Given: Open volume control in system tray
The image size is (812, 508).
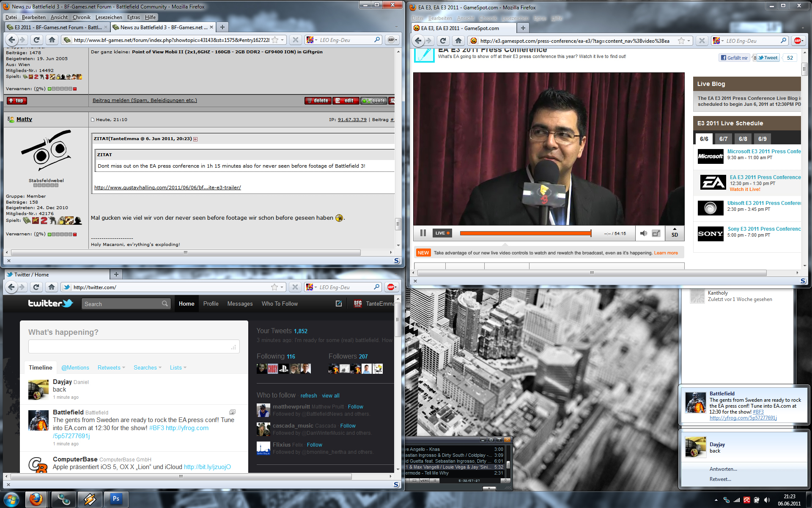Looking at the screenshot, I should coord(767,500).
